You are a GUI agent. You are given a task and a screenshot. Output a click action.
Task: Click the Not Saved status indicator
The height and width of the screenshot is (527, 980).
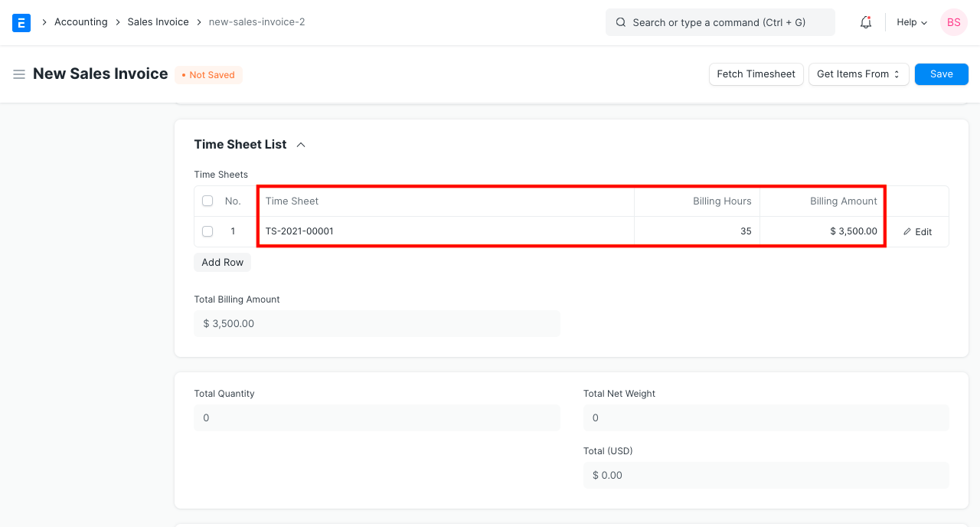pyautogui.click(x=208, y=74)
